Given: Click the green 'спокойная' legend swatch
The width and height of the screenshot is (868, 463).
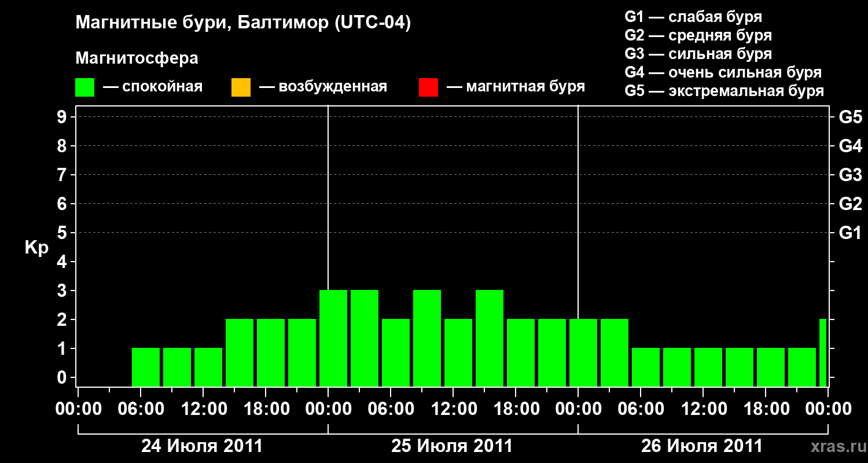Looking at the screenshot, I should tap(85, 87).
